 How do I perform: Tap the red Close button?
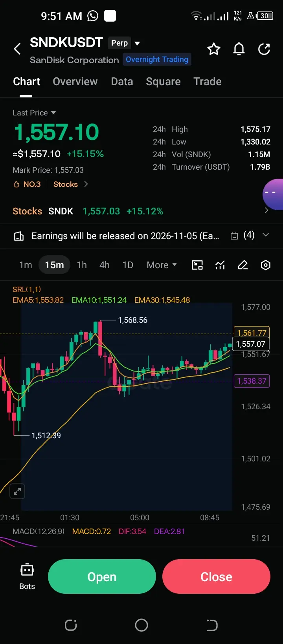(216, 576)
